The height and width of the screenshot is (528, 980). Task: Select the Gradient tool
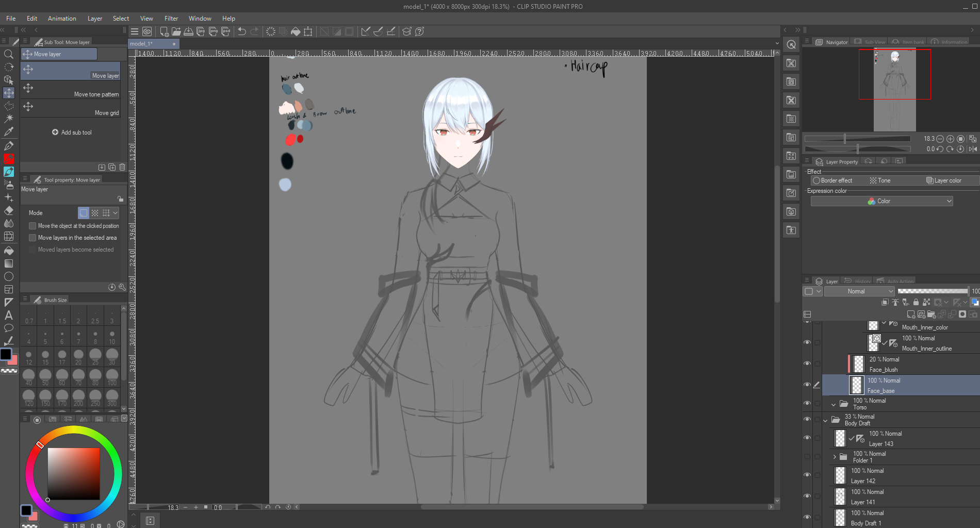[x=9, y=263]
